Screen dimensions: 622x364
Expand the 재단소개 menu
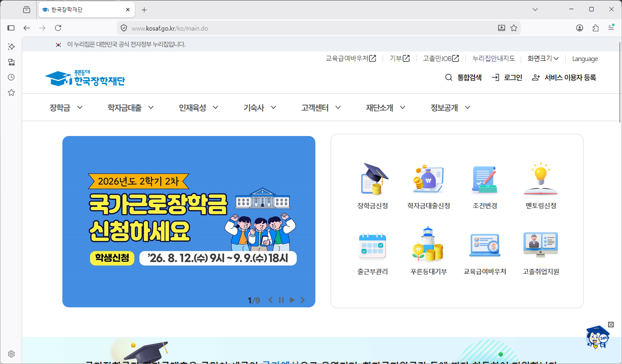tap(386, 108)
